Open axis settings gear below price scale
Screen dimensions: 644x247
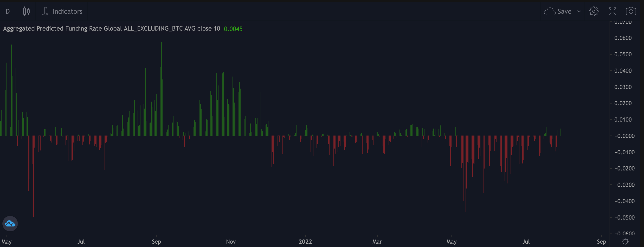coord(625,242)
